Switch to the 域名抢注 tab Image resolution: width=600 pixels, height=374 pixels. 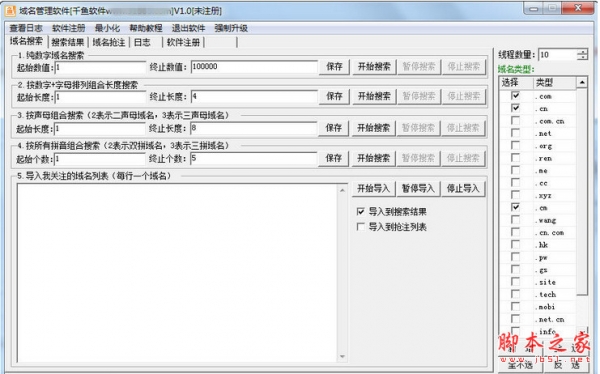point(109,42)
